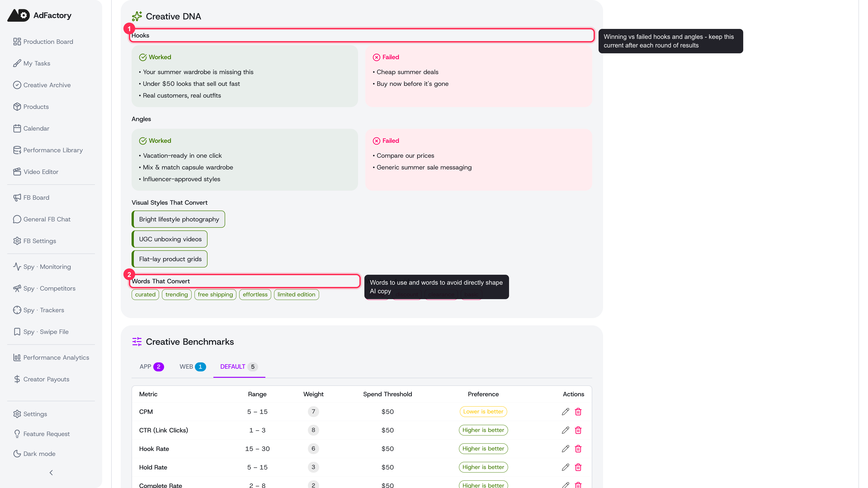Open Performance Library database icon

pos(17,150)
